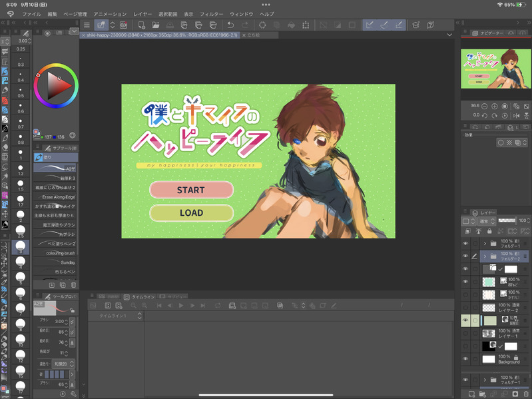Toggle snap to special ruler icon
This screenshot has width=532, height=399.
point(384,25)
